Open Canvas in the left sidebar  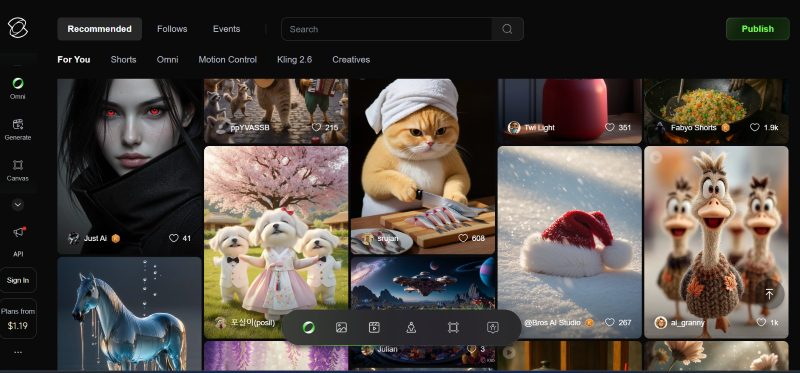click(x=18, y=170)
